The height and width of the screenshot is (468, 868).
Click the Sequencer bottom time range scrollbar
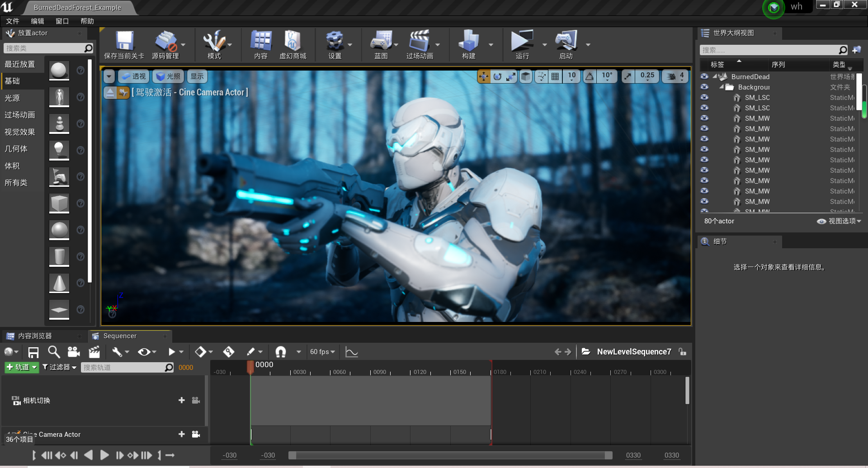[x=451, y=455]
